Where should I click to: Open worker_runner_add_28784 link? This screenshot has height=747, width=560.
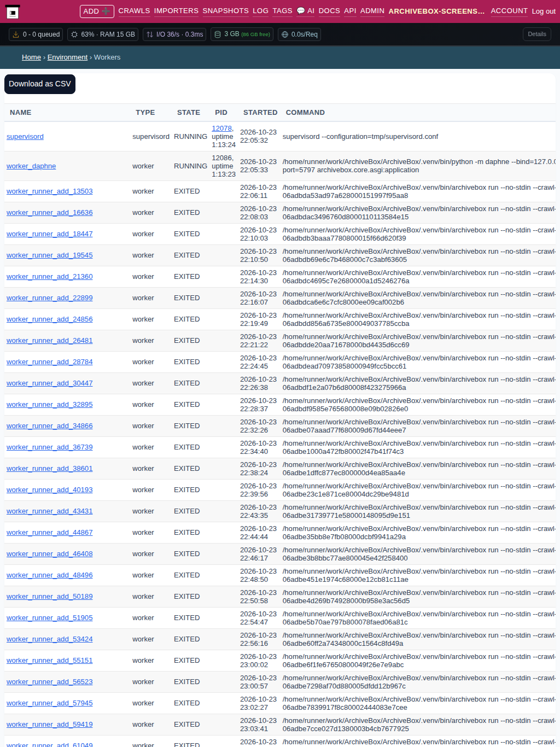pos(50,362)
